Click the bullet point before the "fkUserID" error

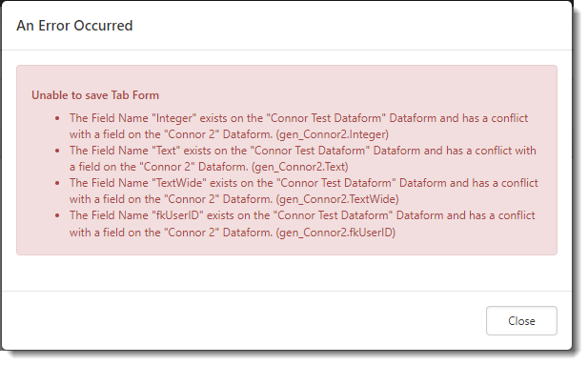click(x=57, y=215)
